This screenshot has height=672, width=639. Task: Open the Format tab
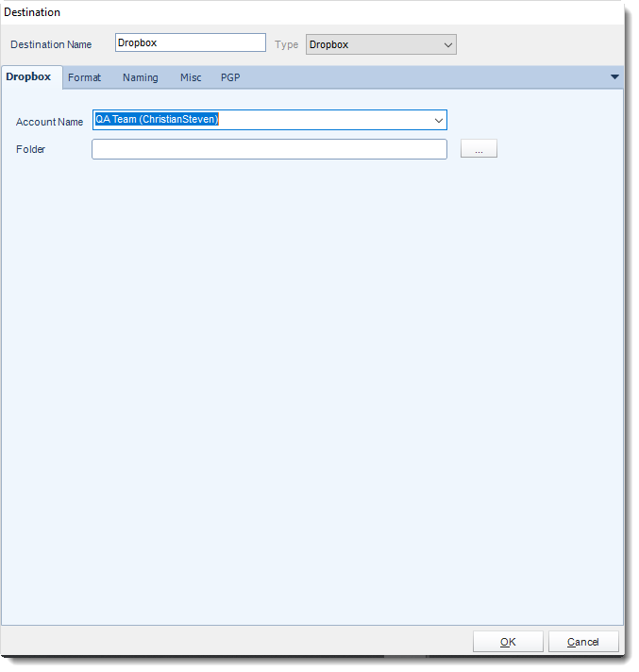[84, 77]
